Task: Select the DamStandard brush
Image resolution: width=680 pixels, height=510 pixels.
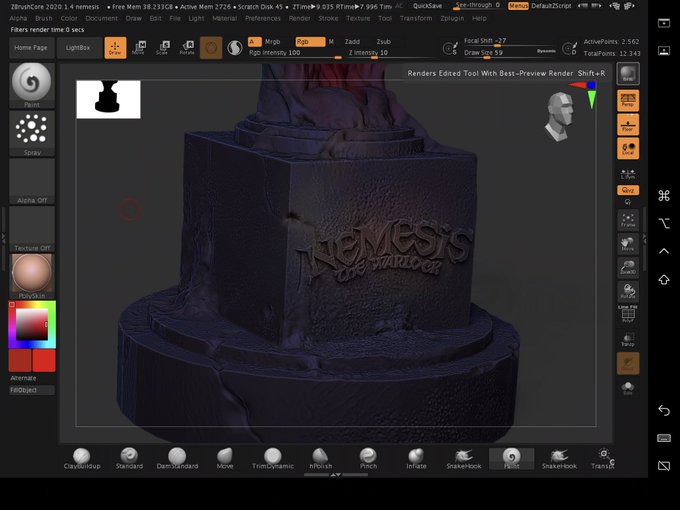Action: pos(177,459)
